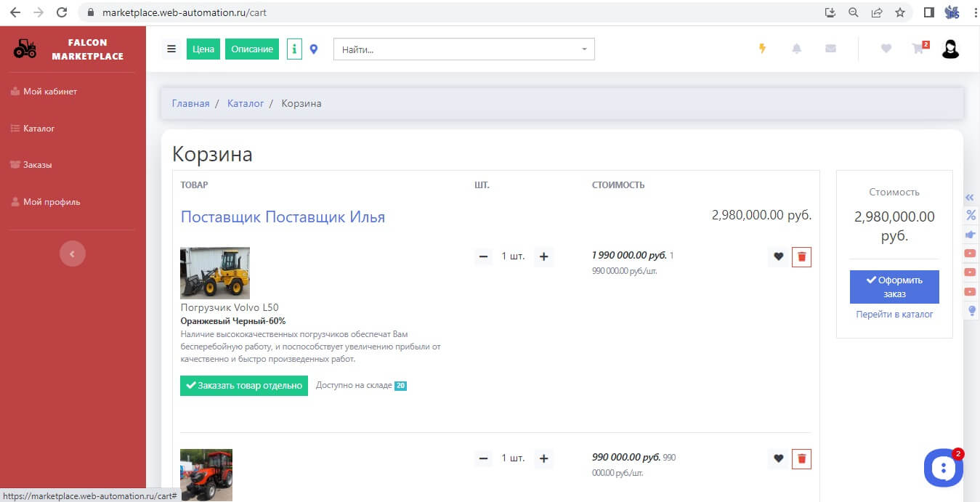The height and width of the screenshot is (502, 980).
Task: Click the Falcon Marketplace tractor logo
Action: (x=25, y=49)
